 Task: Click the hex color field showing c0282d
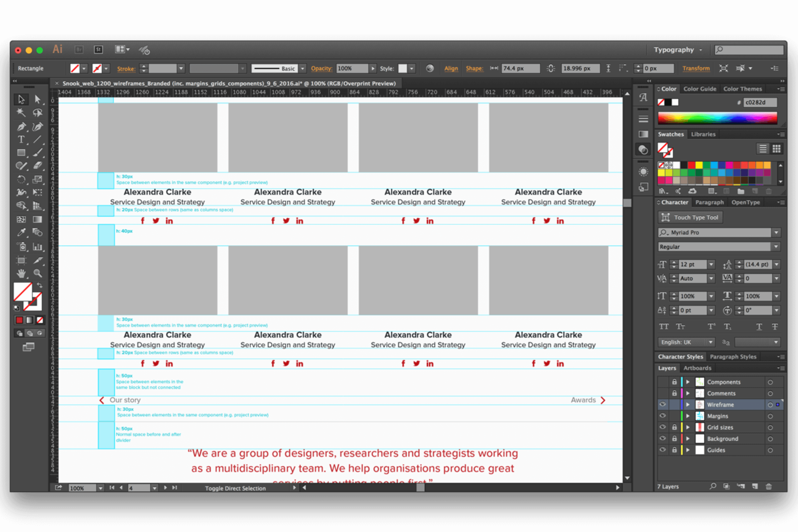(x=760, y=102)
